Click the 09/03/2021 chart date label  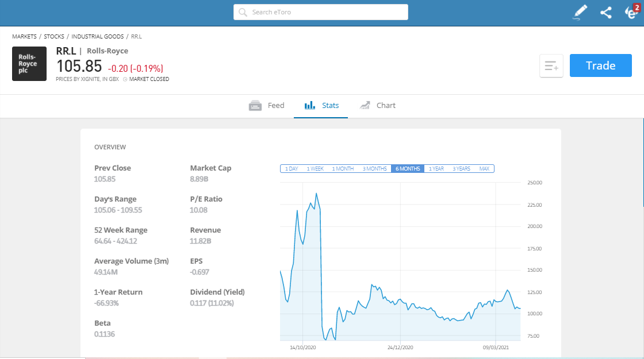tap(496, 348)
